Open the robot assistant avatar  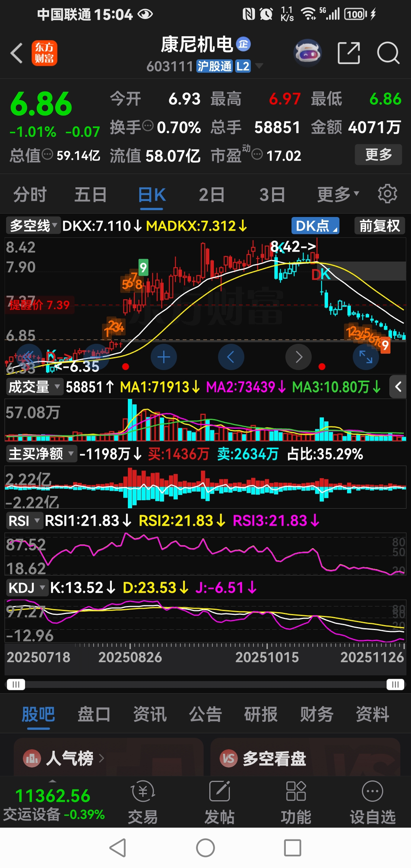[x=307, y=53]
